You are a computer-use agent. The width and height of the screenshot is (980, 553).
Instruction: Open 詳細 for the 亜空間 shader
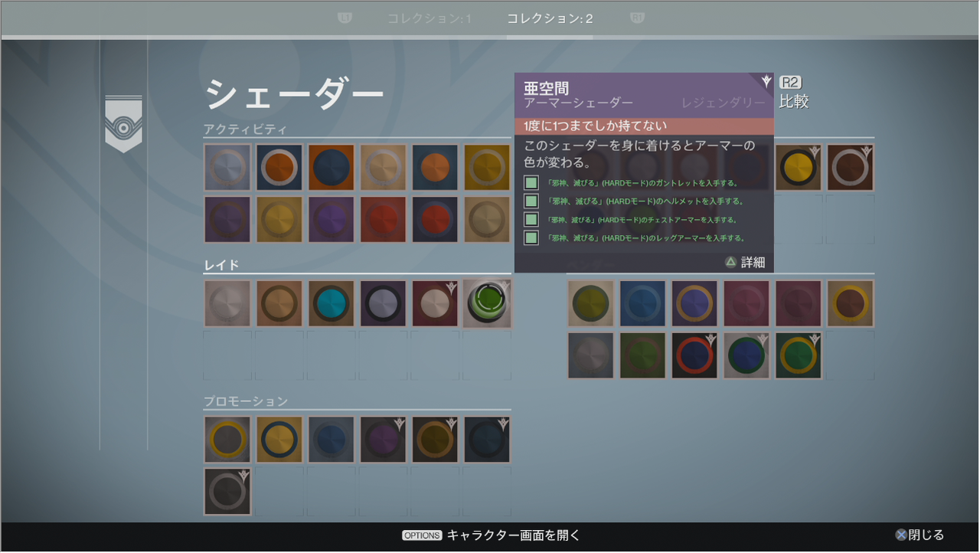pyautogui.click(x=745, y=262)
